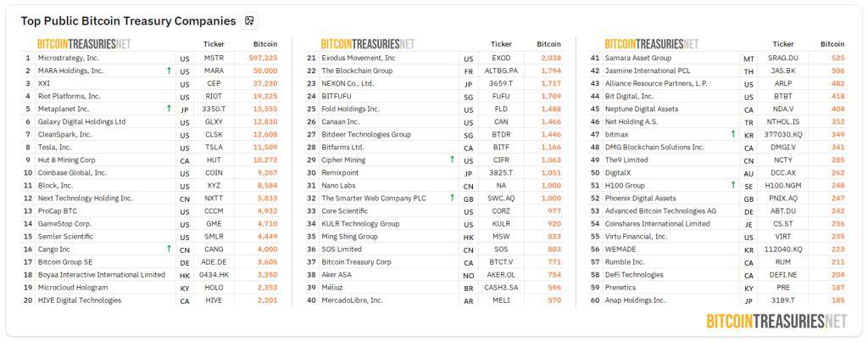Click MercadoLibre, Inc. in the list
Image resolution: width=868 pixels, height=342 pixels.
point(352,300)
